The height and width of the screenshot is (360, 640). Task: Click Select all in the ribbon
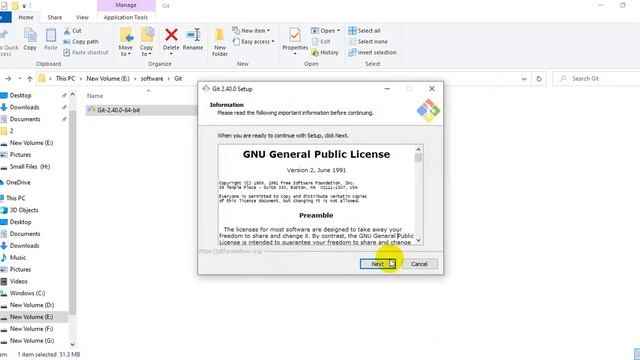(x=364, y=31)
